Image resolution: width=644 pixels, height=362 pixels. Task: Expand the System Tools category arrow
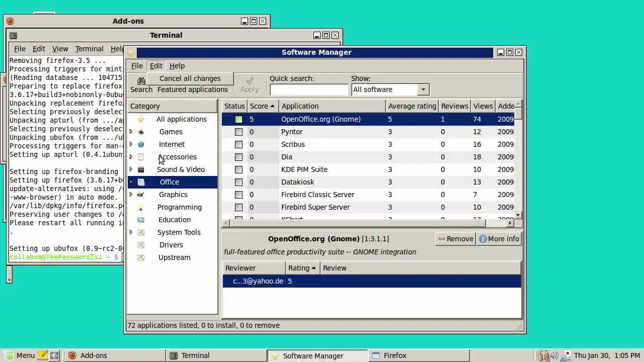click(x=131, y=232)
